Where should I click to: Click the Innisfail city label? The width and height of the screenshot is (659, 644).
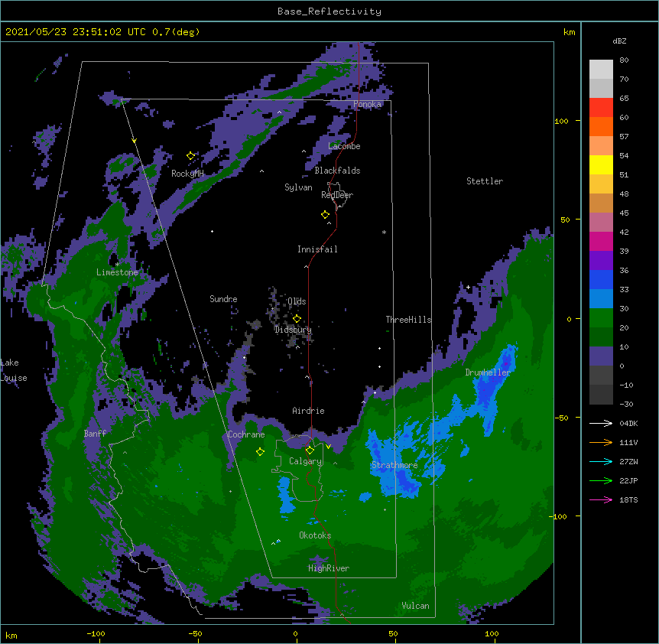(317, 249)
